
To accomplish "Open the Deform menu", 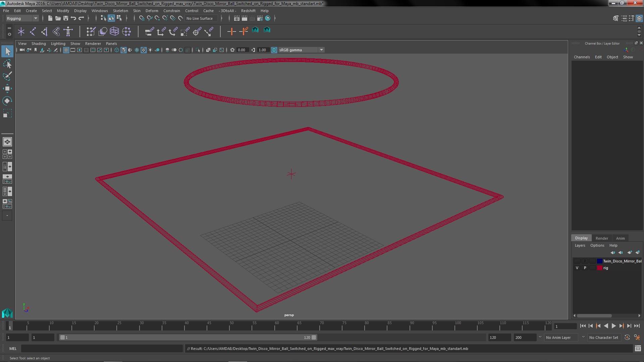I will 152,11.
